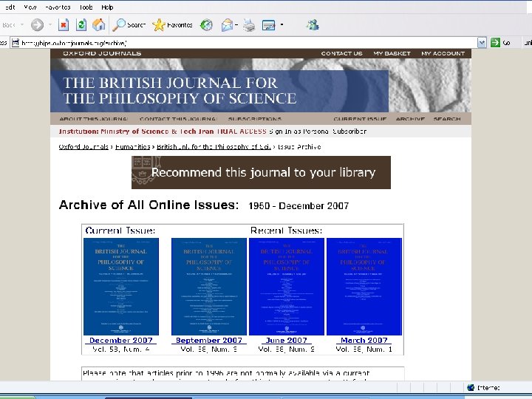Open the Messenger icon in the toolbar
532x399 pixels.
[x=313, y=25]
